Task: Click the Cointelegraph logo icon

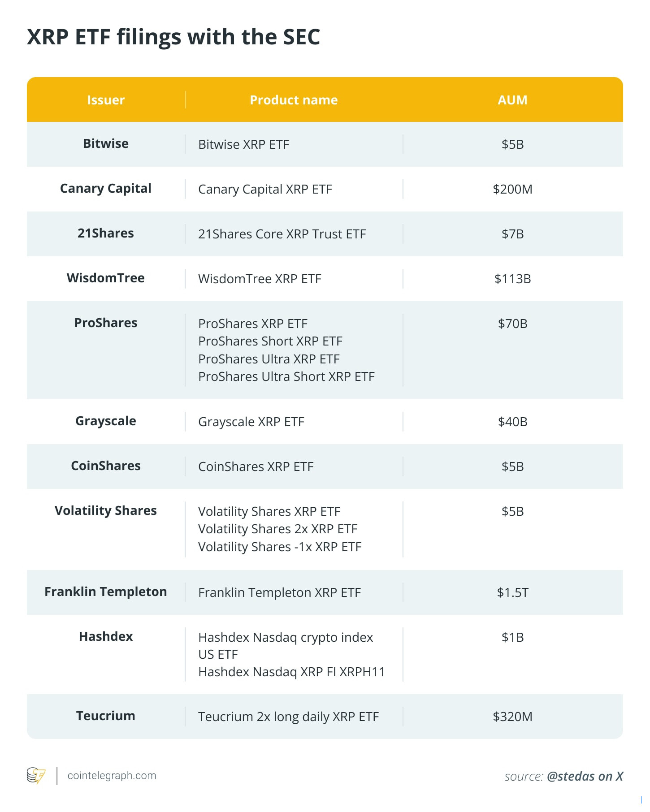Action: tap(36, 776)
